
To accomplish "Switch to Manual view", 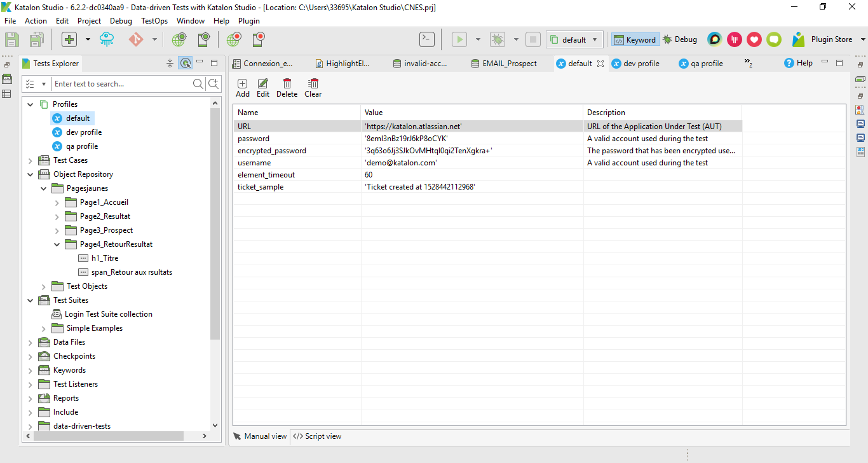I will tap(261, 436).
